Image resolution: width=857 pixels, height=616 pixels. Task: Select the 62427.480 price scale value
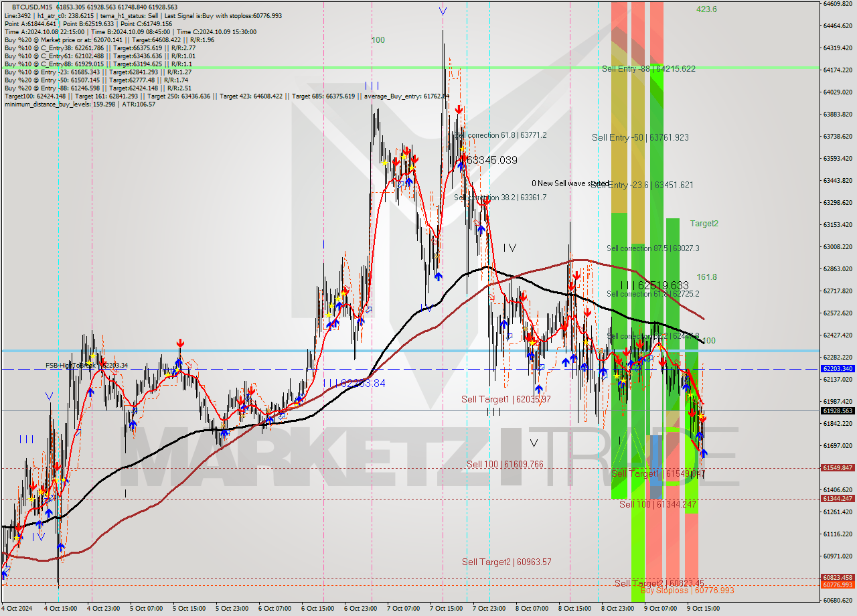(x=838, y=335)
